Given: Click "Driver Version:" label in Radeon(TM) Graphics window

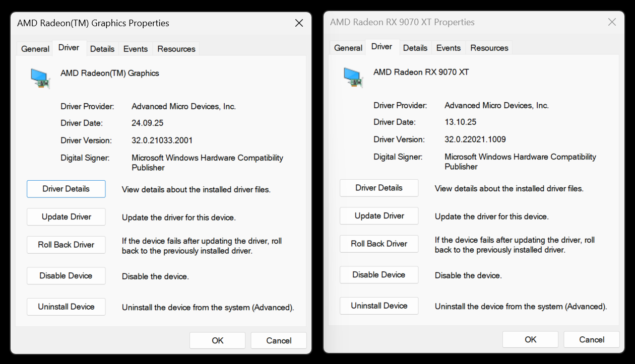Looking at the screenshot, I should (x=86, y=140).
